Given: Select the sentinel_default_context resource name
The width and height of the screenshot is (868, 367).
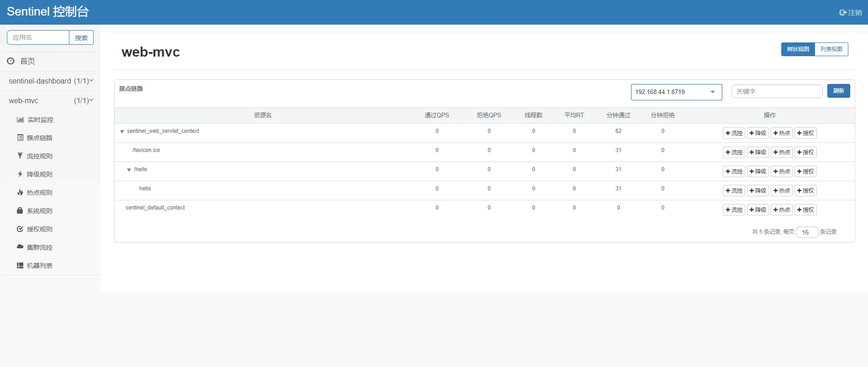Looking at the screenshot, I should pyautogui.click(x=155, y=208).
